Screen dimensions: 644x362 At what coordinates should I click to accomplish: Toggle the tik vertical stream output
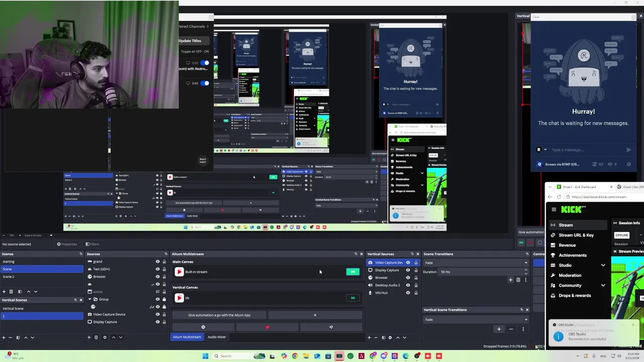pyautogui.click(x=353, y=298)
